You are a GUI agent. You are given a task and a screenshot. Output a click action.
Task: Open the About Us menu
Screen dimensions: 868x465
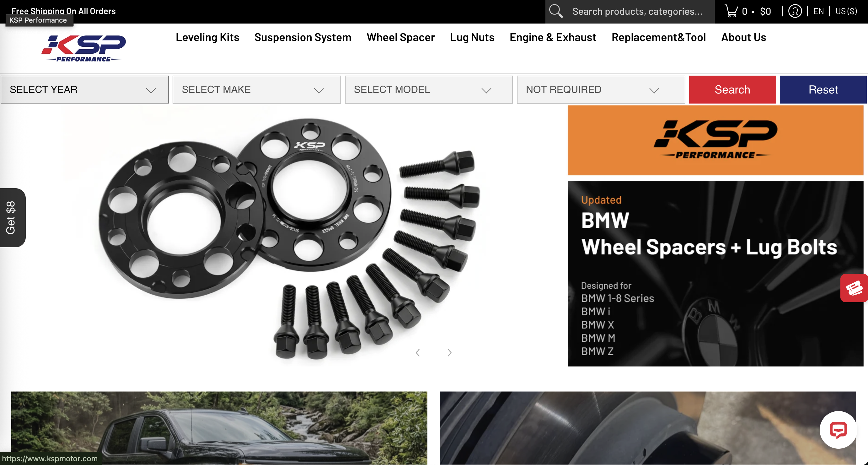743,37
